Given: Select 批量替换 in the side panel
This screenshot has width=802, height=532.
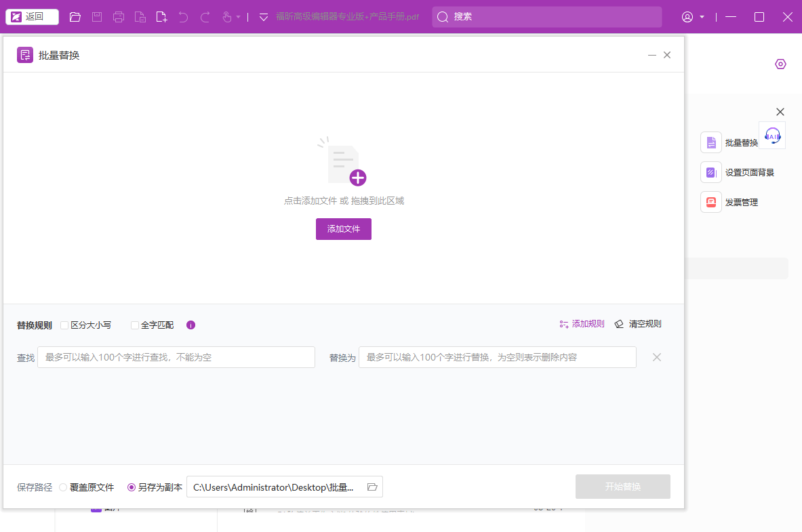Looking at the screenshot, I should coord(729,142).
